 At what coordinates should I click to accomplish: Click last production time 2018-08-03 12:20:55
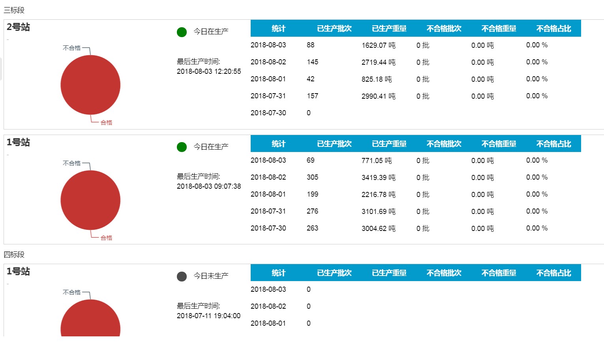[x=208, y=71]
